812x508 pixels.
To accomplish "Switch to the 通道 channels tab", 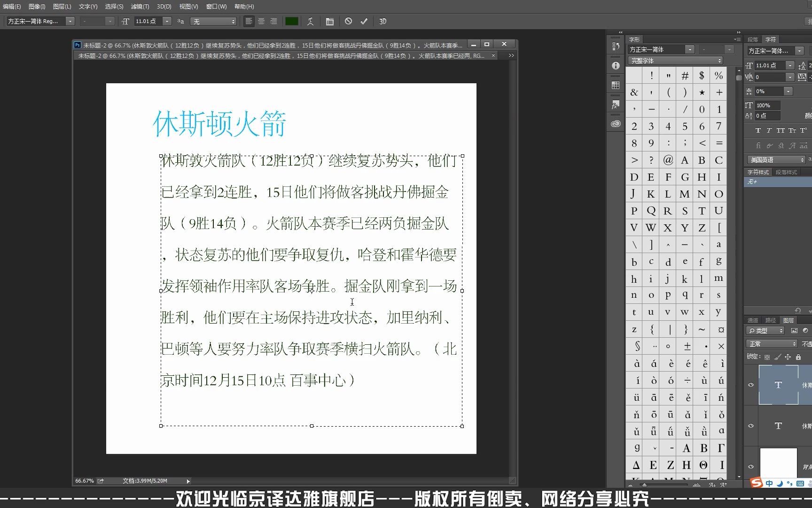I will coord(752,320).
